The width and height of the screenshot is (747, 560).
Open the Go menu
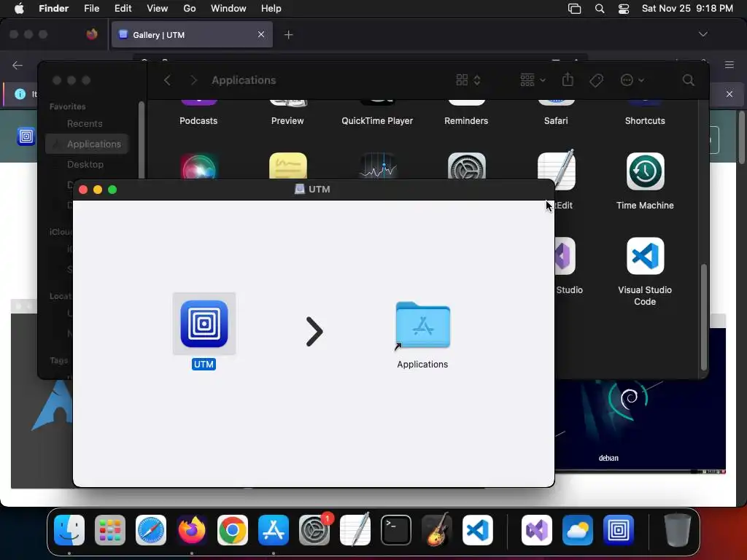tap(190, 9)
